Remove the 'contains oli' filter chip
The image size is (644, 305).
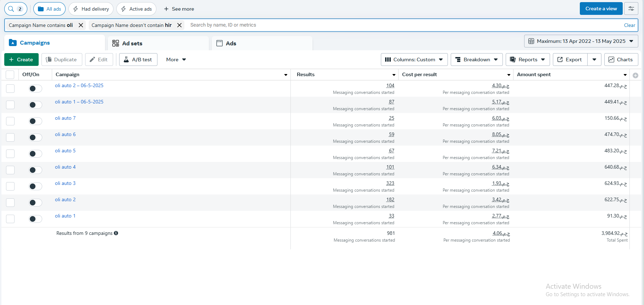[81, 25]
